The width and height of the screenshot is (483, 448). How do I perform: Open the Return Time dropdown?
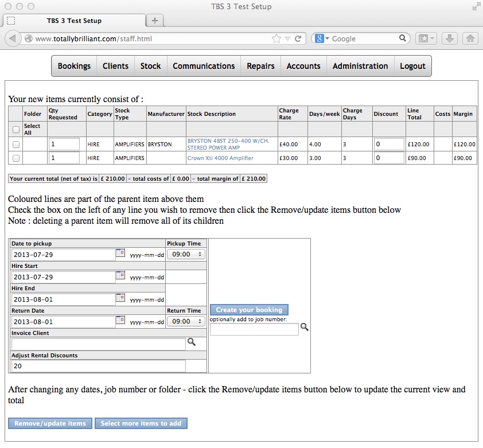click(186, 321)
